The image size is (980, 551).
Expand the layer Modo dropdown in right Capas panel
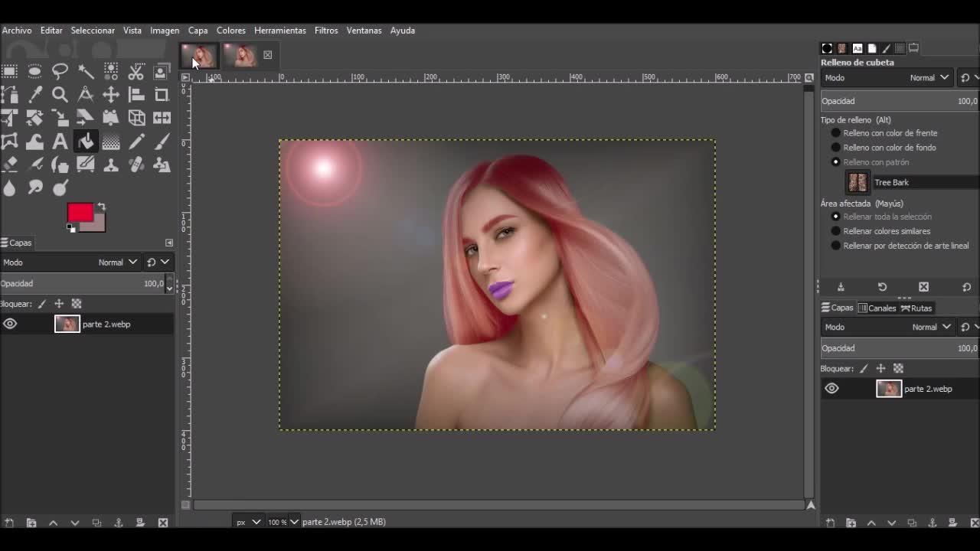(930, 327)
